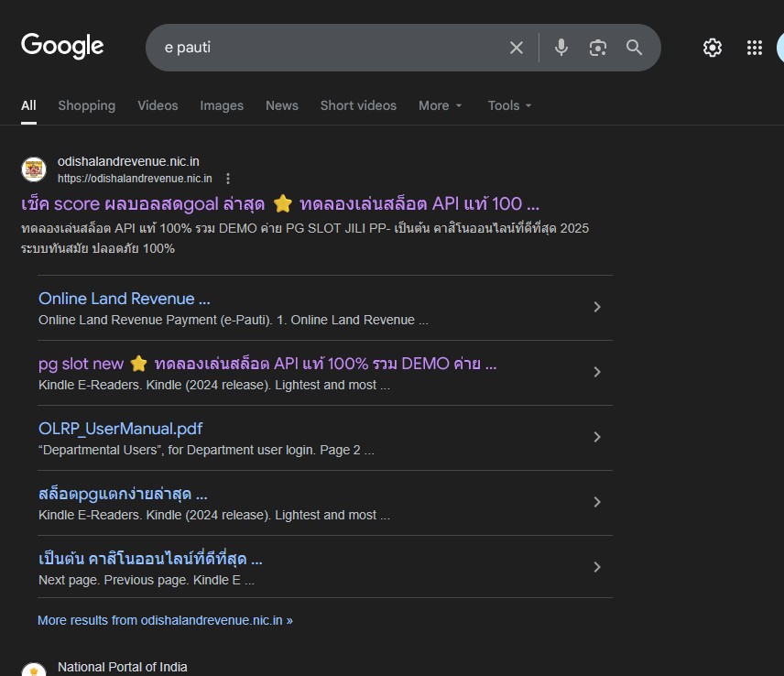784x676 pixels.
Task: Open quick settings gear icon
Action: point(712,48)
